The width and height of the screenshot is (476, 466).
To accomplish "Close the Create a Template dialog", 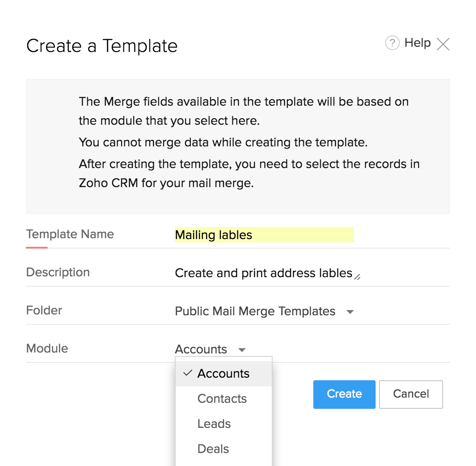I will [443, 44].
